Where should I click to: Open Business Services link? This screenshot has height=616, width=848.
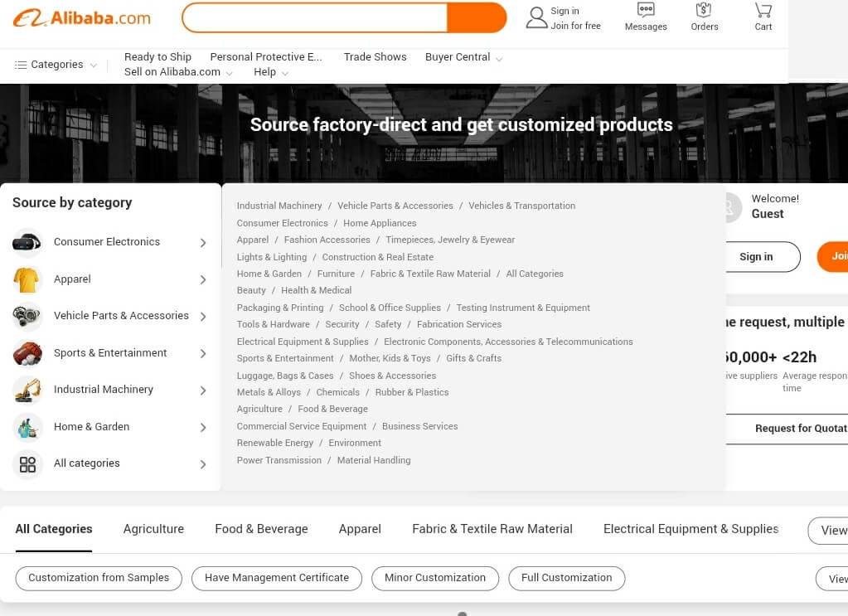[419, 427]
